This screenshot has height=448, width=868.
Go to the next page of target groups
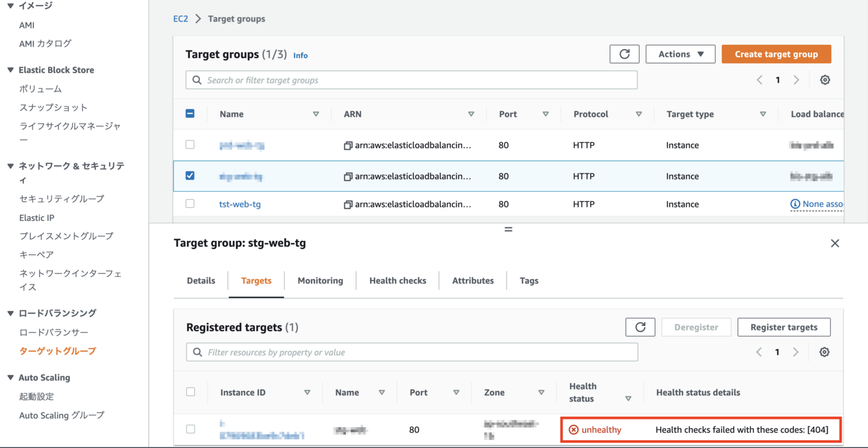coord(796,80)
